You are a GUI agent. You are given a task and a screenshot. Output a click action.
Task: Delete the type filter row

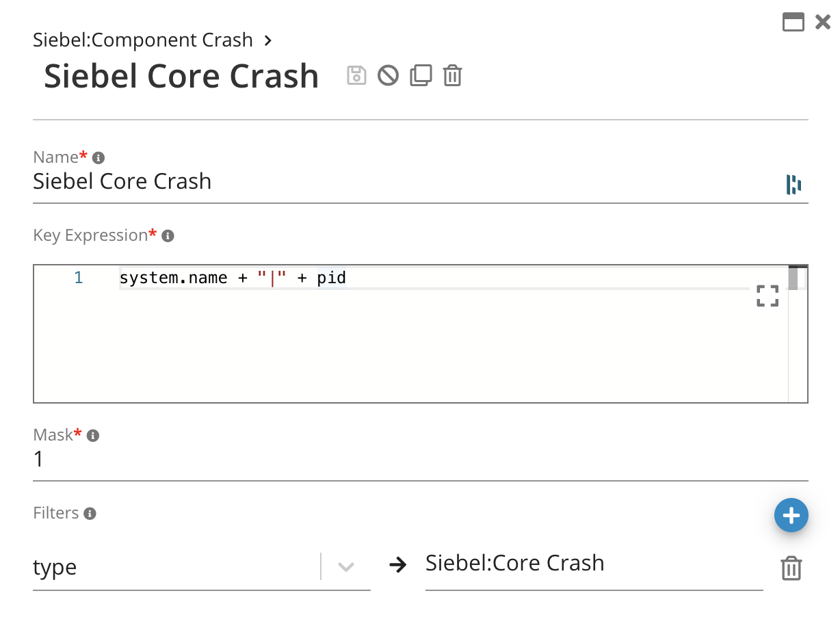click(x=791, y=568)
